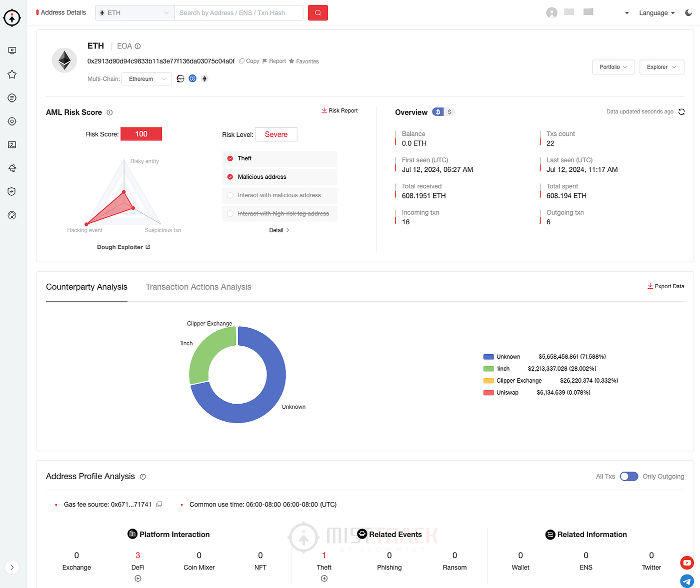Report this address with flag link
Image resolution: width=700 pixels, height=588 pixels.
click(x=274, y=61)
